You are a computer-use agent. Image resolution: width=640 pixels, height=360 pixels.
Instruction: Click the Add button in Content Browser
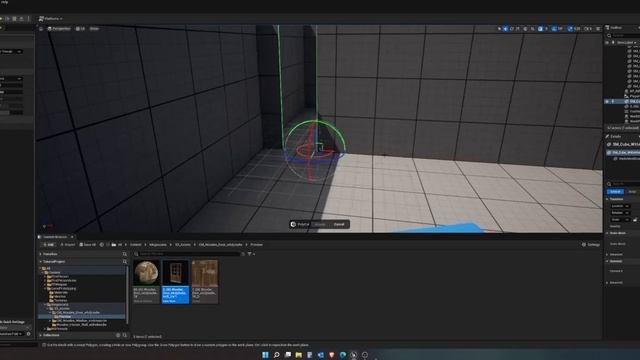pyautogui.click(x=49, y=244)
